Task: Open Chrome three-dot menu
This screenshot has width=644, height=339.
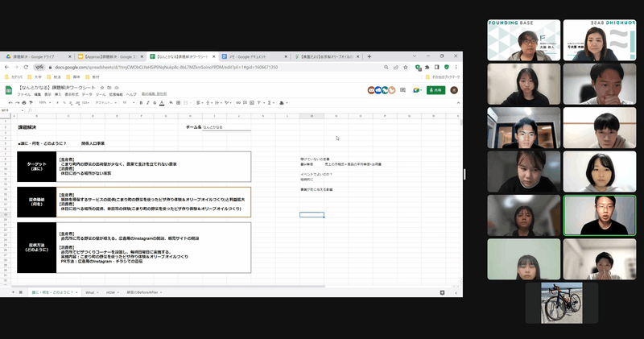Action: pos(456,67)
